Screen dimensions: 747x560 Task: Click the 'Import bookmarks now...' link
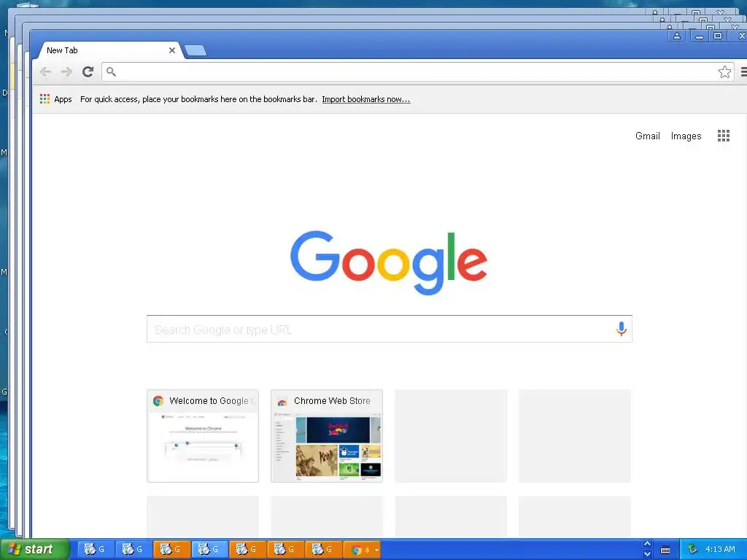pos(366,99)
